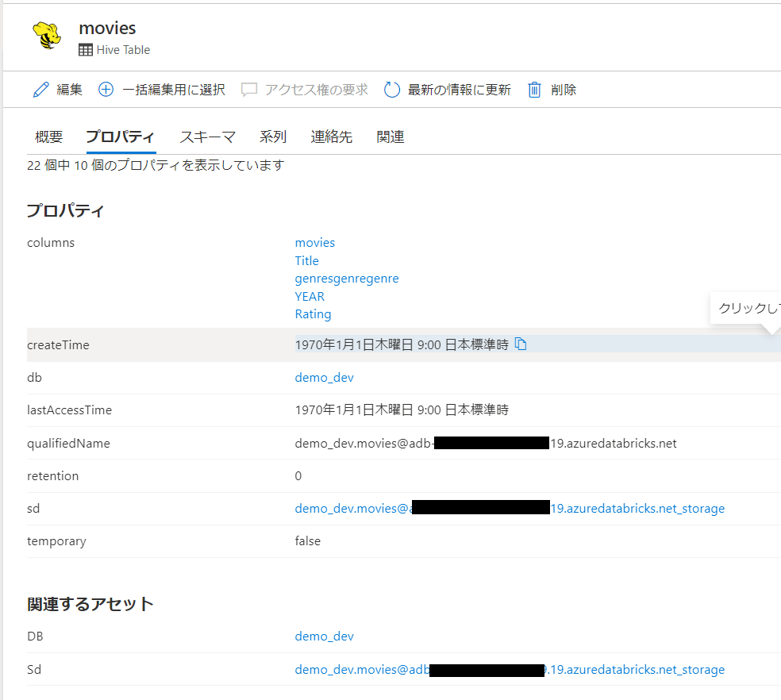
Task: Copy createTime value with copy icon
Action: tap(521, 344)
